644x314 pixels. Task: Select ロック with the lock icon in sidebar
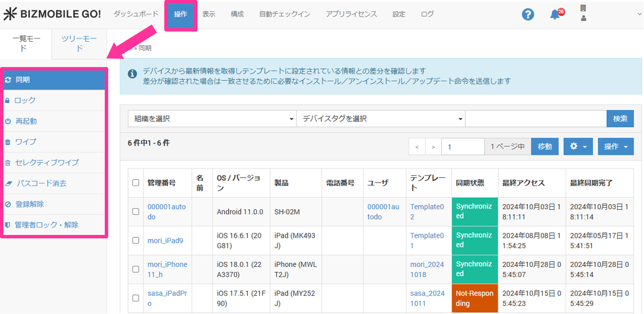(25, 100)
